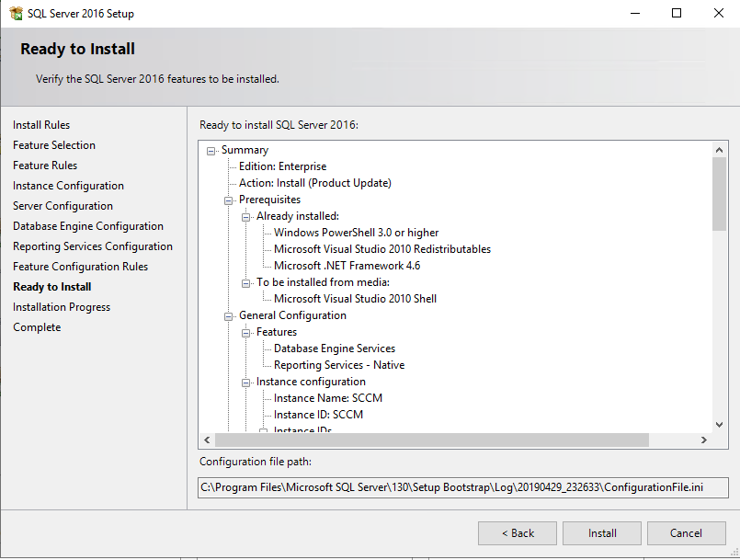Collapse the To be installed from media node
740x560 pixels.
[245, 283]
